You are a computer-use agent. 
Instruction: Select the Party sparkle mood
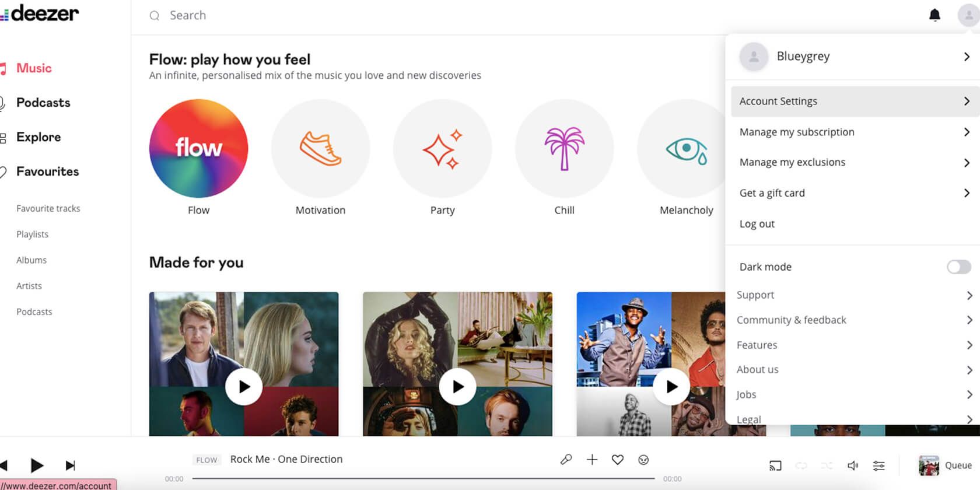442,148
